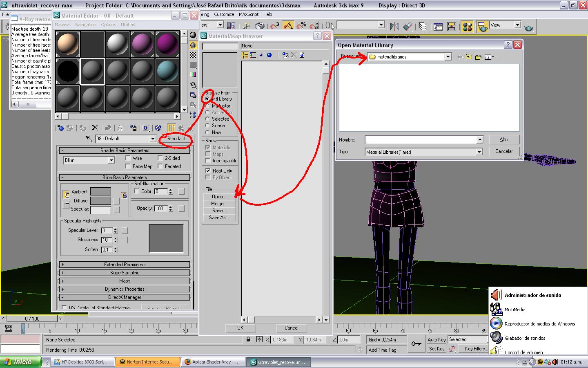Enable the 2-Sided checkbox
The height and width of the screenshot is (368, 588).
pyautogui.click(x=160, y=158)
